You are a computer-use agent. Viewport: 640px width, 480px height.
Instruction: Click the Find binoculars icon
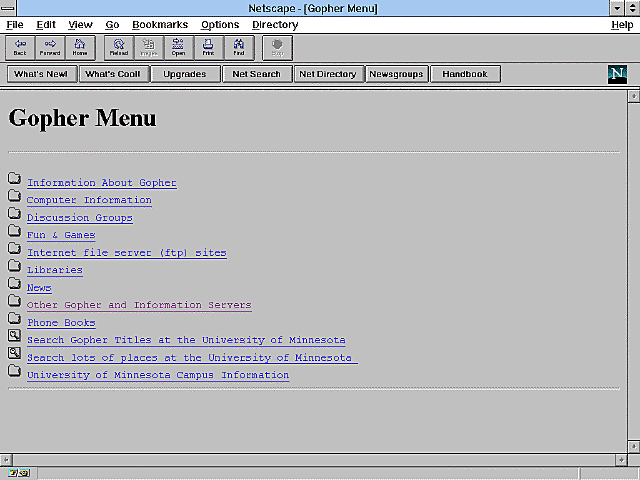point(239,48)
